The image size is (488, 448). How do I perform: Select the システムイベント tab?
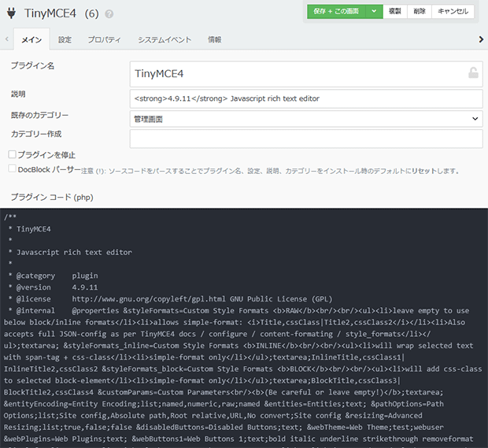[164, 39]
